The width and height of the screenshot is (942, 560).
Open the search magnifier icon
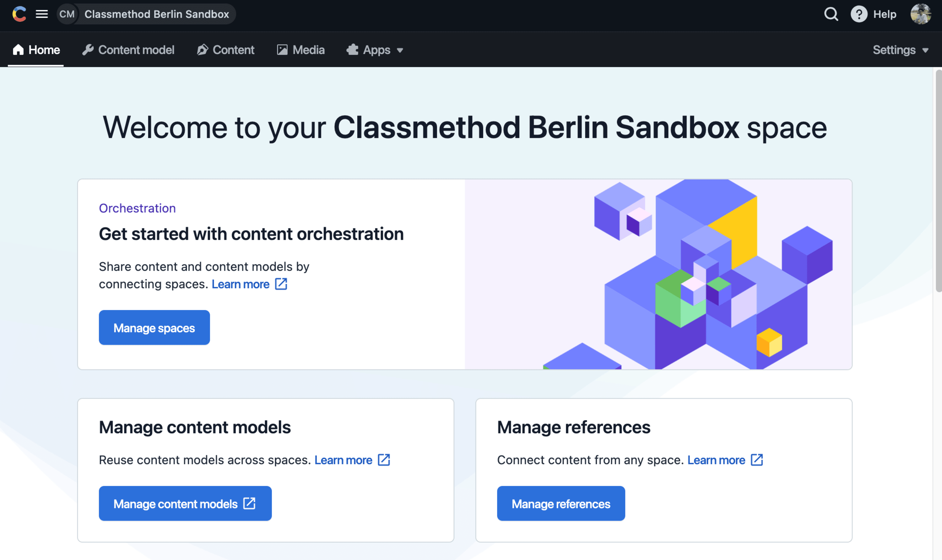click(x=831, y=14)
